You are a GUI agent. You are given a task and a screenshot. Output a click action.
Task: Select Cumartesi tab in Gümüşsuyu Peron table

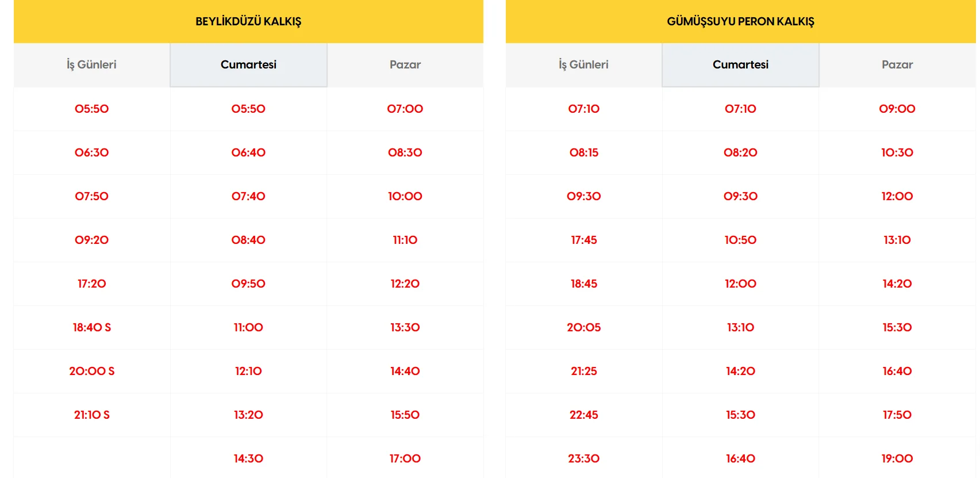(x=740, y=65)
